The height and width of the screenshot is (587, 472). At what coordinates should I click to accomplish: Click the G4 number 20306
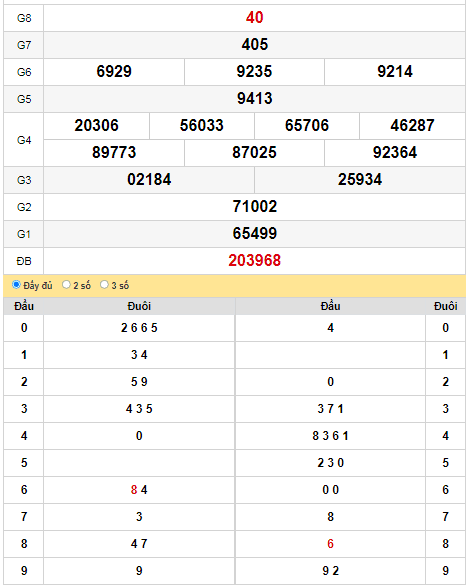[x=96, y=125]
